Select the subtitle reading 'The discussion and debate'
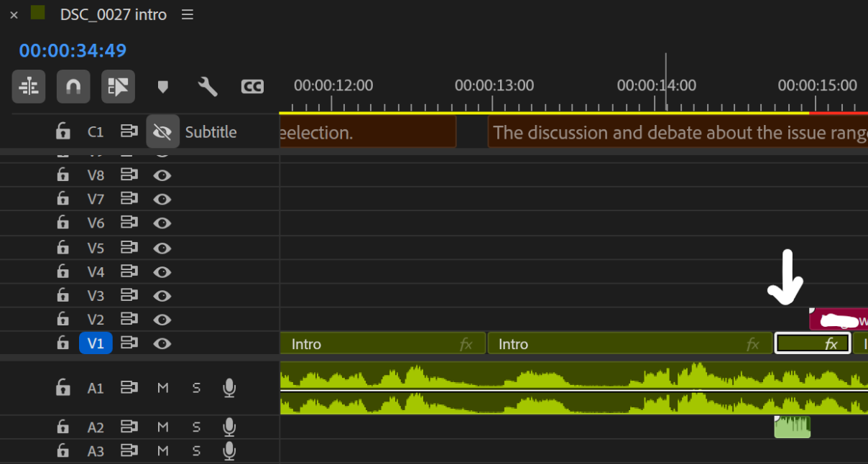Viewport: 868px width, 464px height. pos(647,132)
